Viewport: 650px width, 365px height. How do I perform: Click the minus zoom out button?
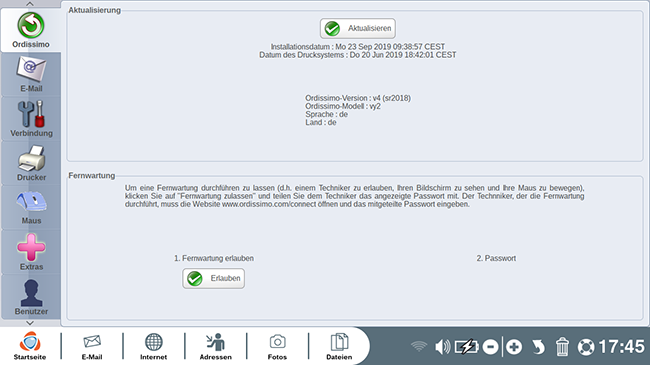click(490, 347)
